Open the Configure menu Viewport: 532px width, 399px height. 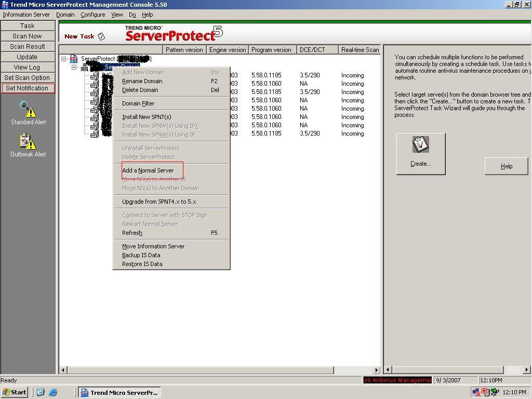92,15
